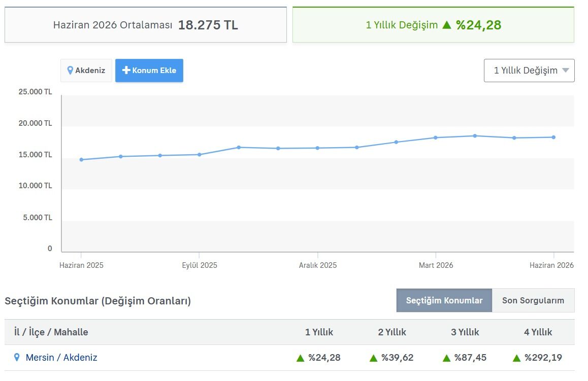Viewport: 588px width, 381px height.
Task: Click the Eylül 2025 data point on chart
Action: [x=199, y=155]
